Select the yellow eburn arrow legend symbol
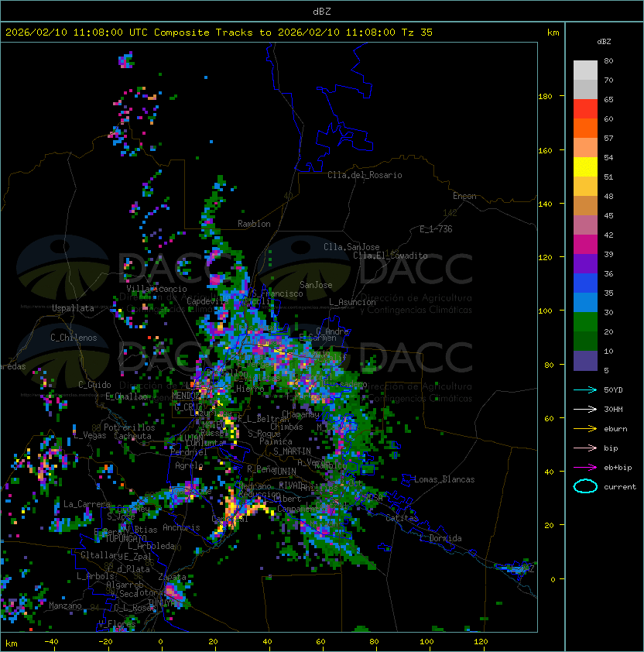 coord(585,429)
